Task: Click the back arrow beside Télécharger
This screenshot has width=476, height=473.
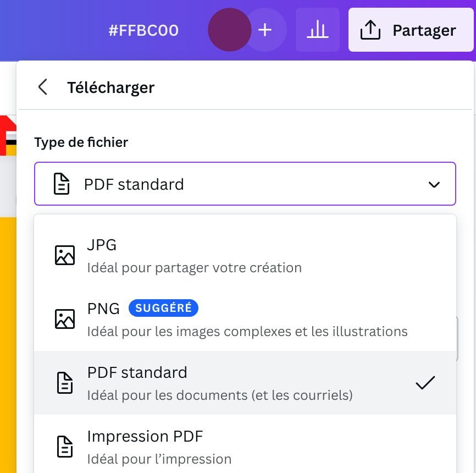Action: pos(43,87)
